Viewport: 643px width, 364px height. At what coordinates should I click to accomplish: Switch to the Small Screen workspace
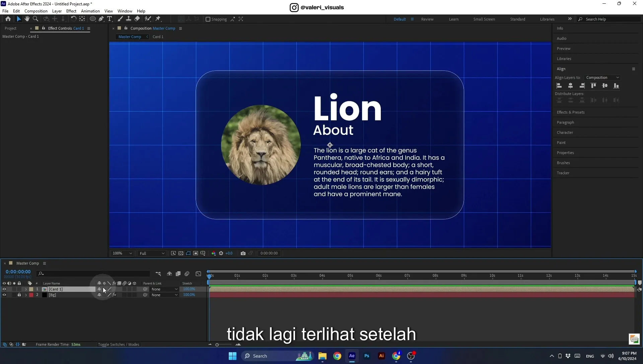(484, 19)
